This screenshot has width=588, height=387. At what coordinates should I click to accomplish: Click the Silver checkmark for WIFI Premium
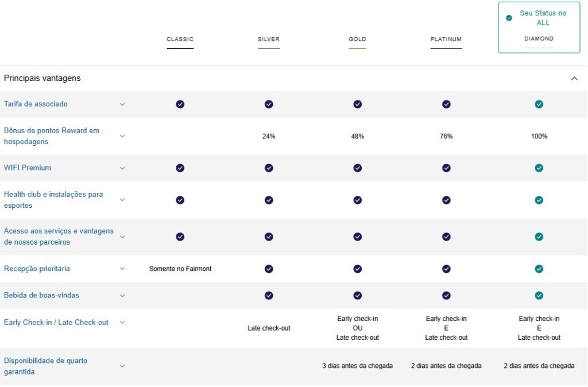269,168
